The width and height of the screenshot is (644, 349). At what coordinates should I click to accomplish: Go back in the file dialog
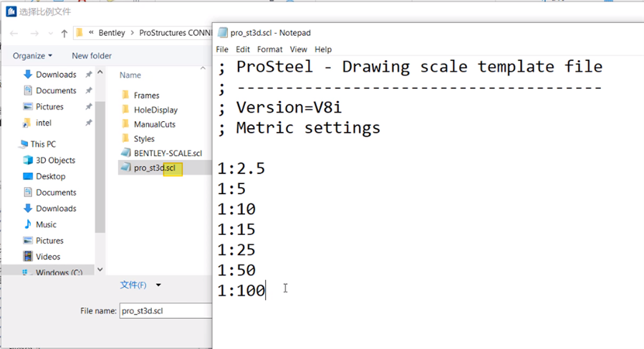14,33
